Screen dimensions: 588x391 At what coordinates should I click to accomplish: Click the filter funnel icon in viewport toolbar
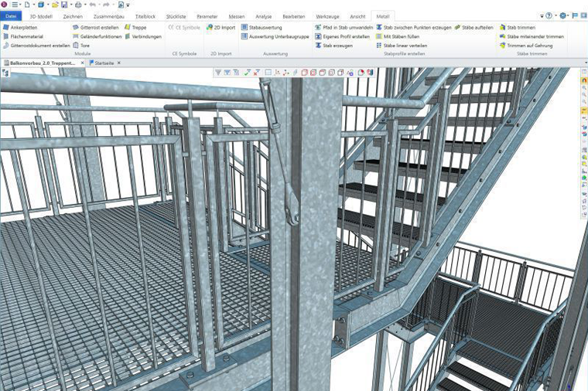click(217, 73)
